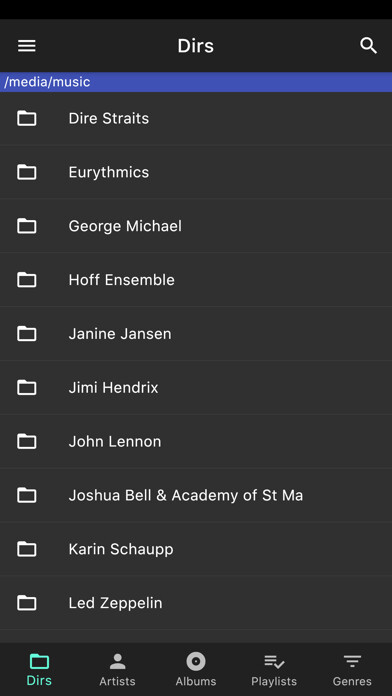Viewport: 392px width, 696px height.
Task: Click the Led Zeppelin folder icon
Action: [x=27, y=603]
